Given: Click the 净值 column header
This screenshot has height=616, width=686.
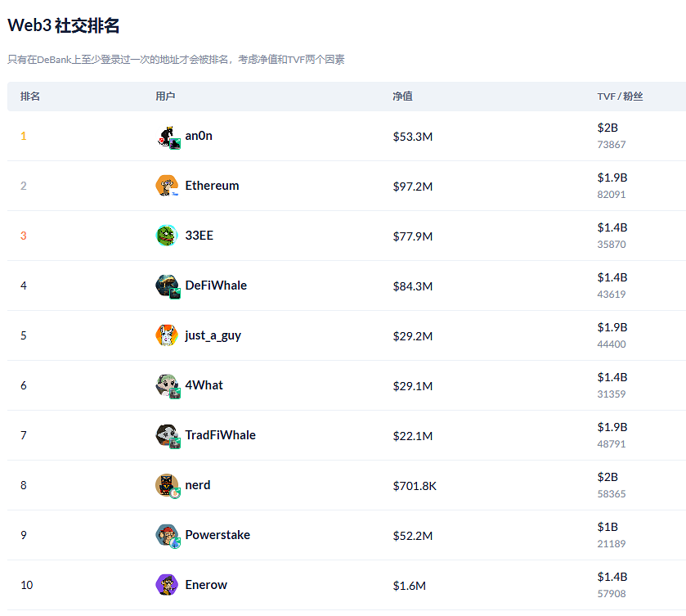Looking at the screenshot, I should point(402,97).
